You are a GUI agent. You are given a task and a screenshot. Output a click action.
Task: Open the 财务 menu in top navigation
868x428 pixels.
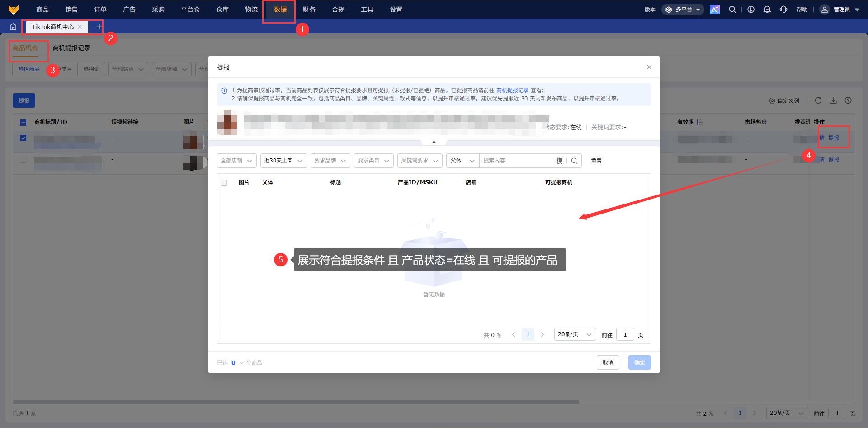[309, 10]
